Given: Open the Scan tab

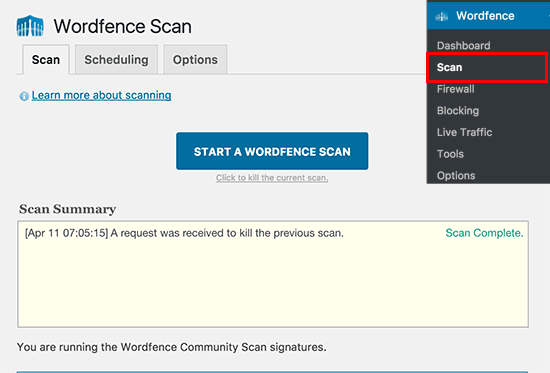Looking at the screenshot, I should pos(46,60).
